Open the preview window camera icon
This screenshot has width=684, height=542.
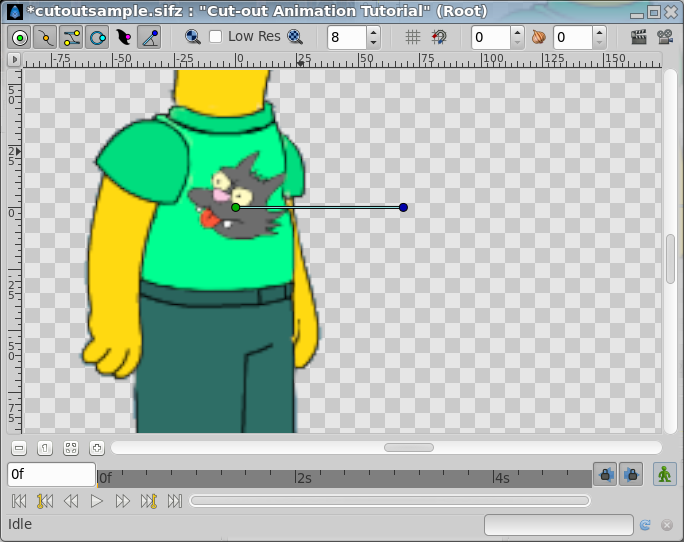[665, 38]
